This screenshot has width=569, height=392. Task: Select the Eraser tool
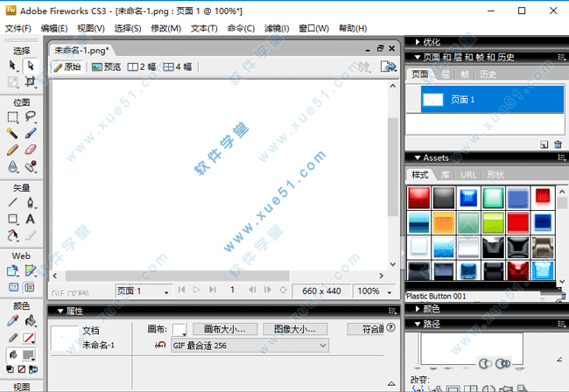(31, 150)
